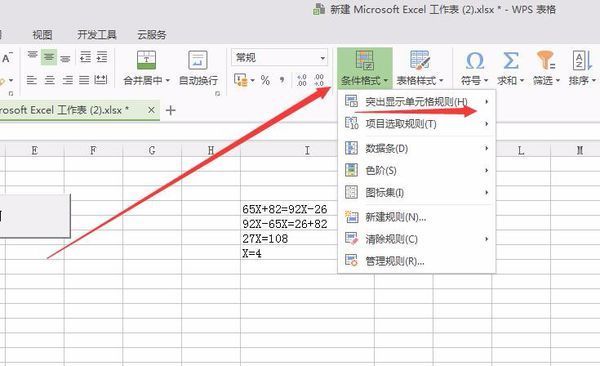Center text horizontally icon
The image size is (600, 366).
(50, 80)
